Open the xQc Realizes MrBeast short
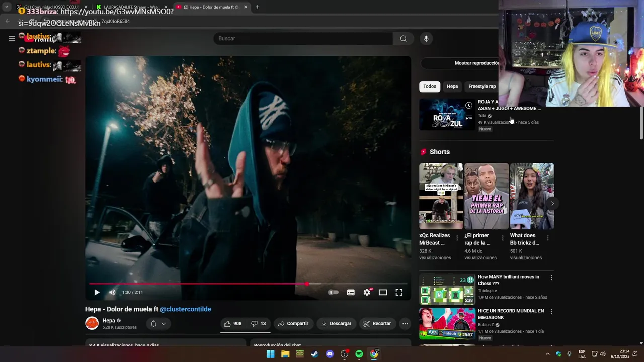 click(441, 196)
